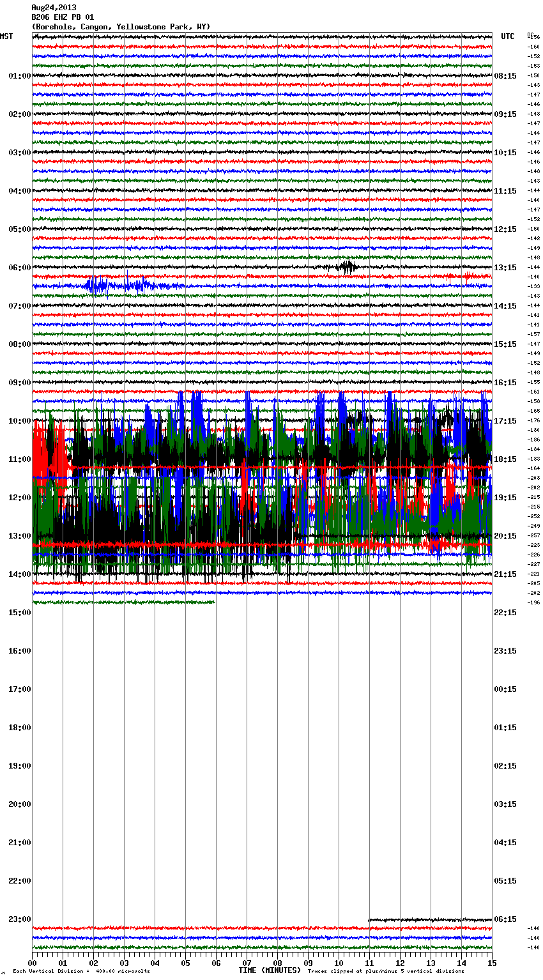The height and width of the screenshot is (980, 543).
Task: Click black seismic burst on 06:00 trace
Action: pos(348,267)
